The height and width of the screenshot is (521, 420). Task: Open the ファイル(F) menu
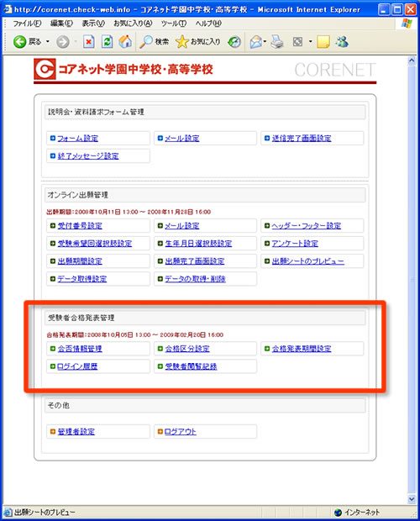[27, 24]
